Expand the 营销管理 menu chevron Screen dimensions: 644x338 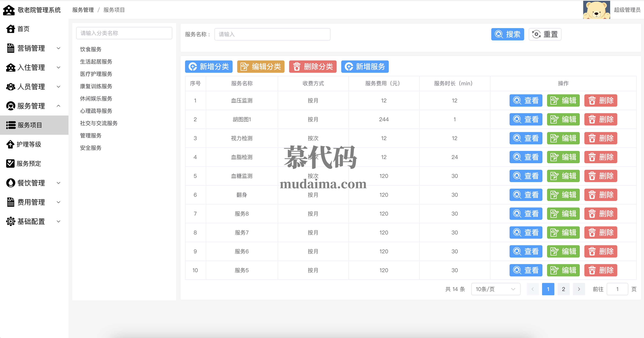[58, 48]
